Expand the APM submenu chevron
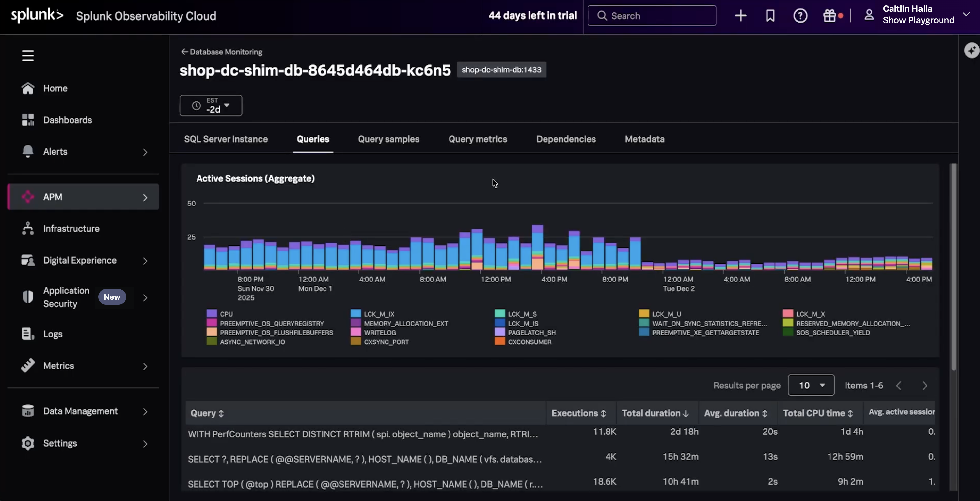 click(145, 197)
